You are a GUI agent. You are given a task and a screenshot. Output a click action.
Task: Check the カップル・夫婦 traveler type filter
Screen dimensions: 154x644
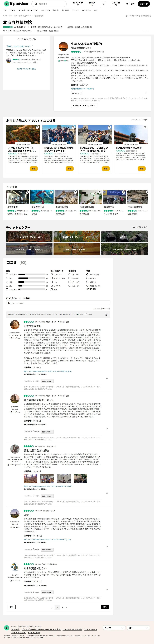[x=52, y=278]
